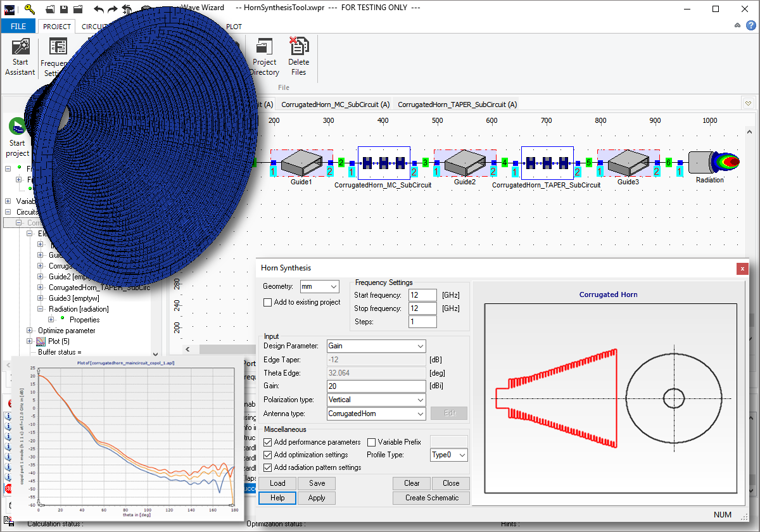The height and width of the screenshot is (532, 760).
Task: Switch to CorrugatedHorn_MC_SubCircuit (A) tab
Action: click(x=336, y=104)
